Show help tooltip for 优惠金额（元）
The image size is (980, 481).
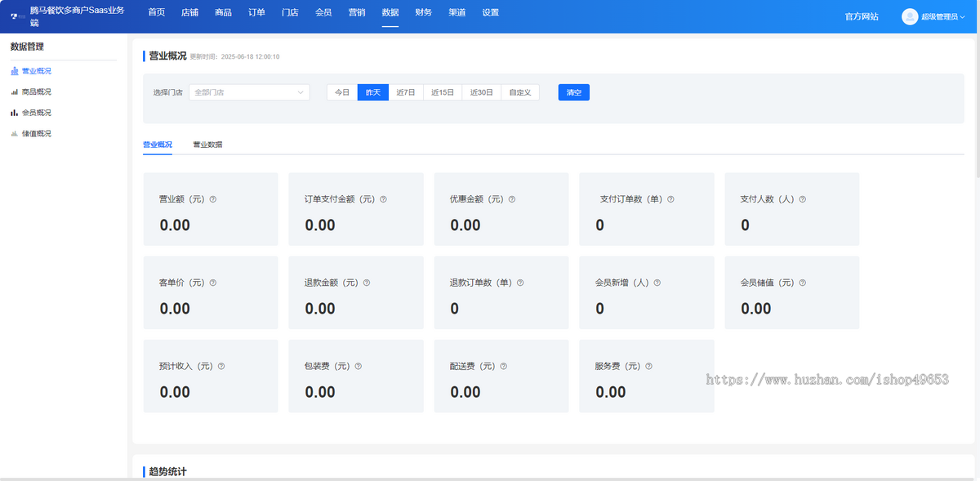tap(512, 199)
